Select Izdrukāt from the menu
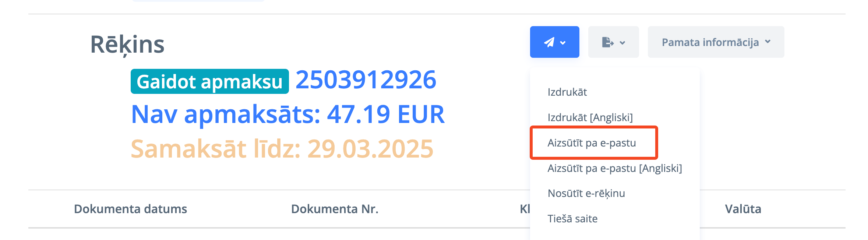Screen dimensions: 868x240 tap(567, 92)
